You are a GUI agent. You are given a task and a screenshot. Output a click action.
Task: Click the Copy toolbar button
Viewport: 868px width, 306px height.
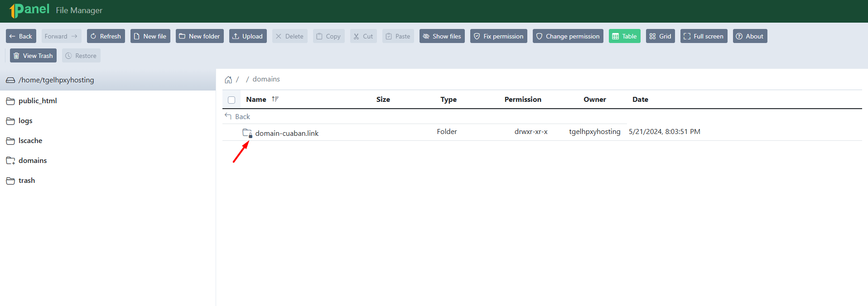click(328, 36)
